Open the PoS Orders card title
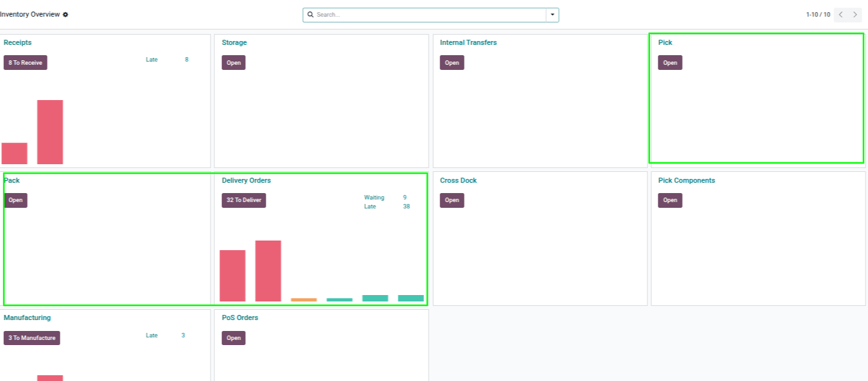868x381 pixels. click(x=240, y=318)
